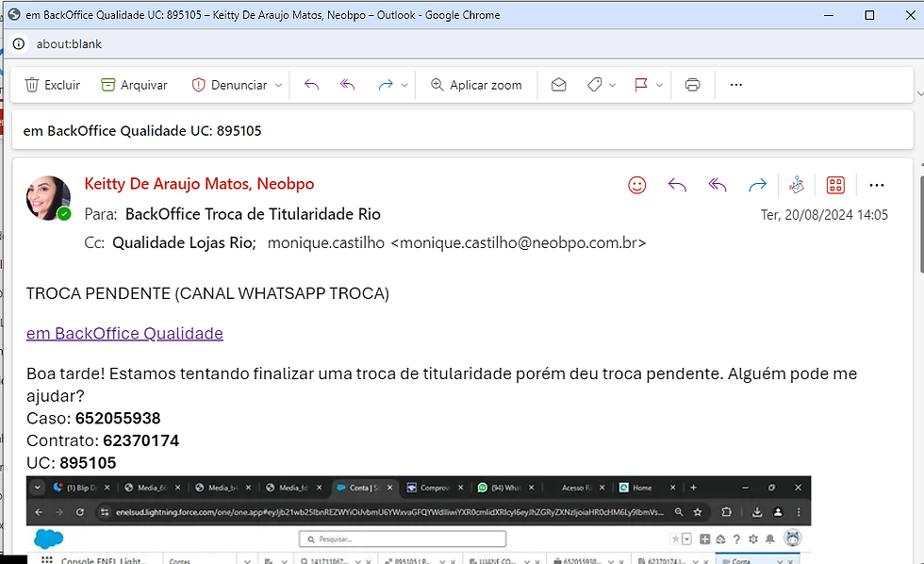
Task: Open the red apps grid icon
Action: (835, 185)
